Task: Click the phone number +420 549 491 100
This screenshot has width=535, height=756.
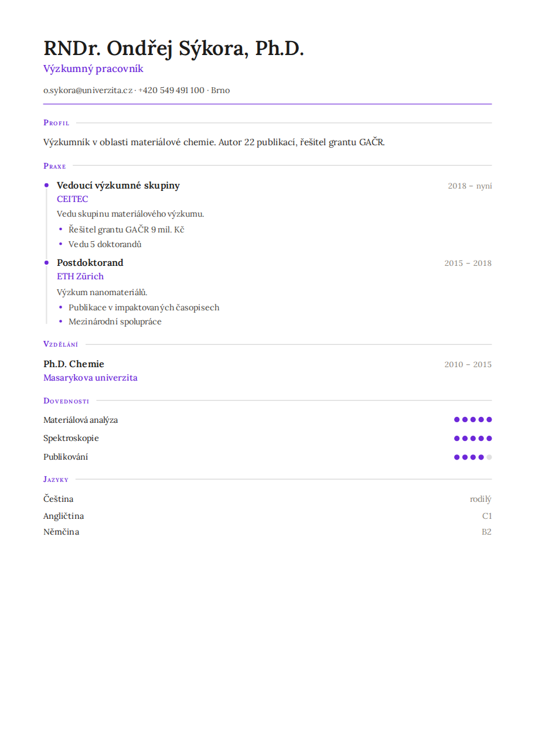Action: coord(171,90)
